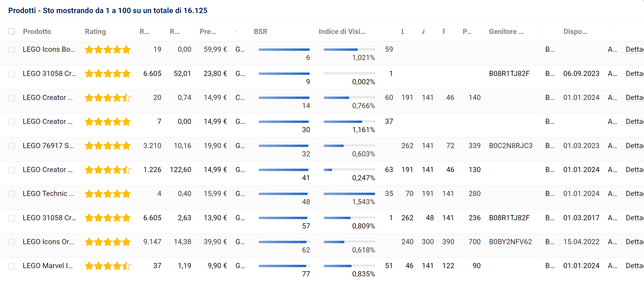Click star rating of LEGO Marvel I... row
The width and height of the screenshot is (644, 281).
[108, 266]
